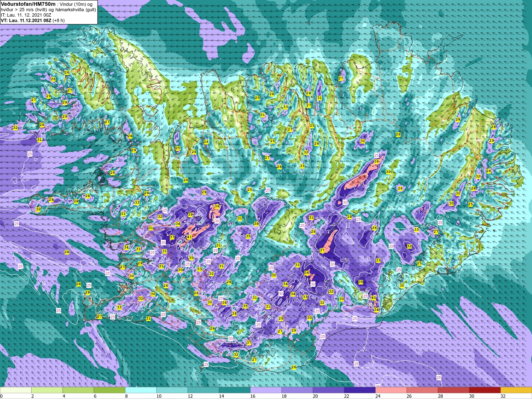Pick the dark indigo 22–24 legend swatch
Screen dimensions: 532x399
pyautogui.click(x=360, y=390)
